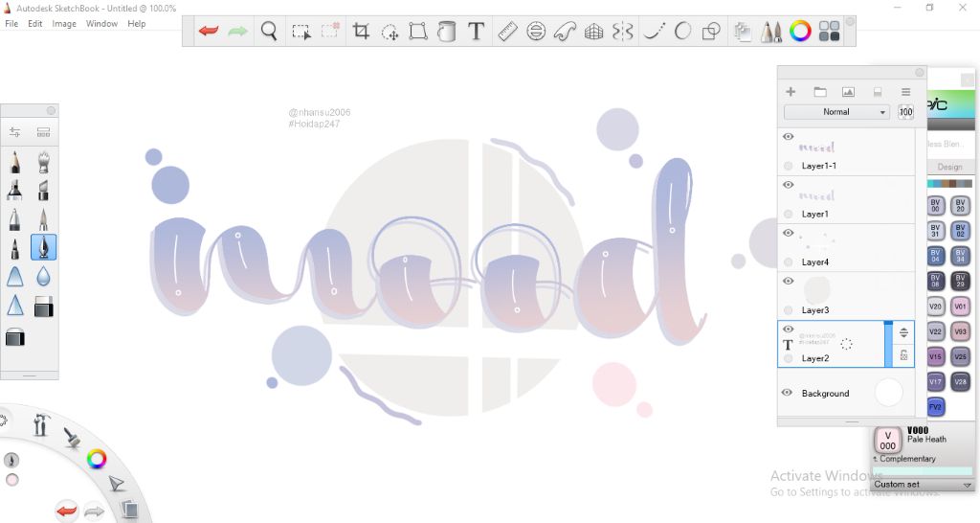Hide the Layer1 layer

(x=789, y=185)
